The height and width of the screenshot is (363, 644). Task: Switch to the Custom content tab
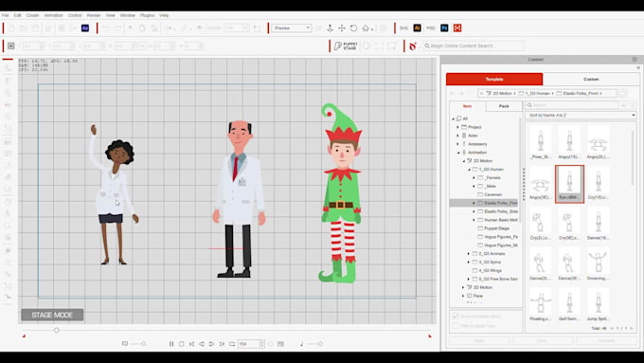[x=591, y=79]
